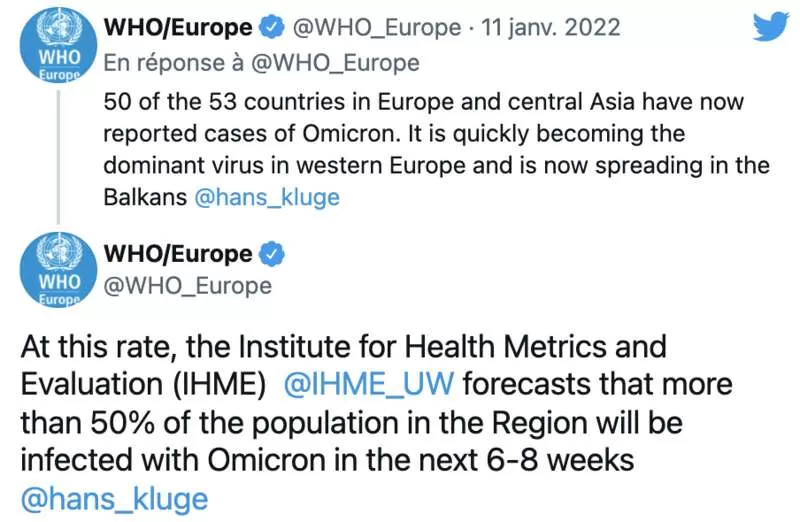800x522 pixels.
Task: Click the word 'Balkans' in the first tweet
Action: (145, 197)
